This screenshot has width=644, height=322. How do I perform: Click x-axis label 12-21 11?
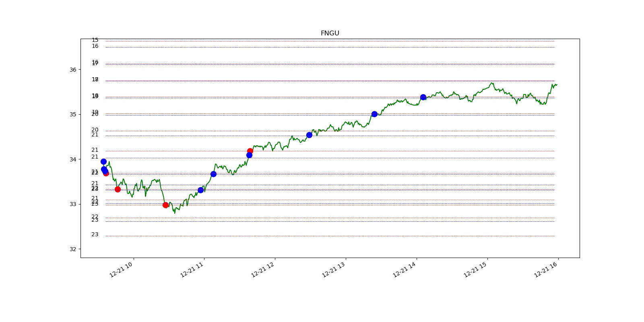click(192, 270)
